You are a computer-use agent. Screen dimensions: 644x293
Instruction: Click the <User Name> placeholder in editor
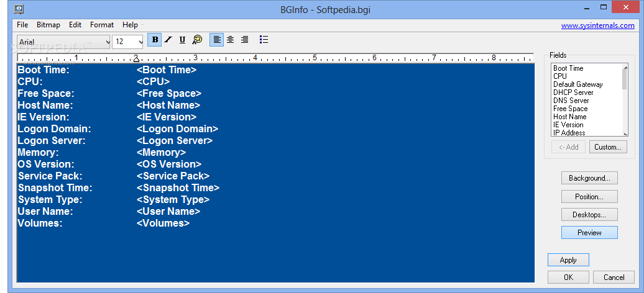click(x=168, y=211)
